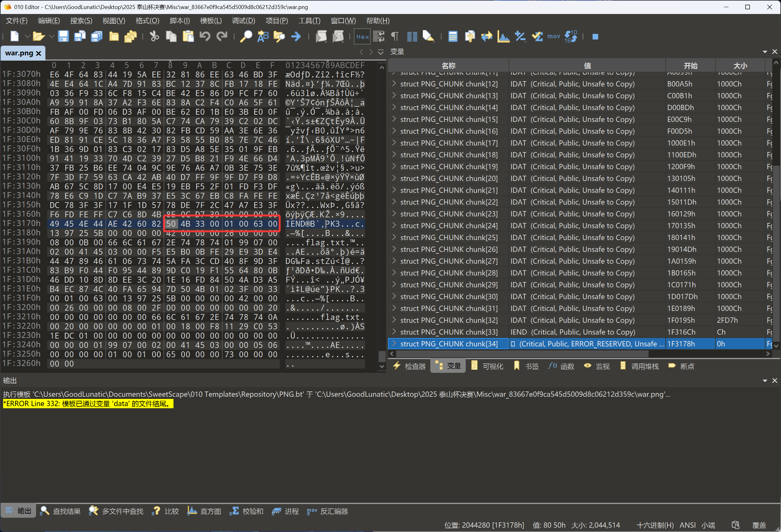Click the Copy toolbar icon
The width and height of the screenshot is (781, 532).
pos(171,36)
